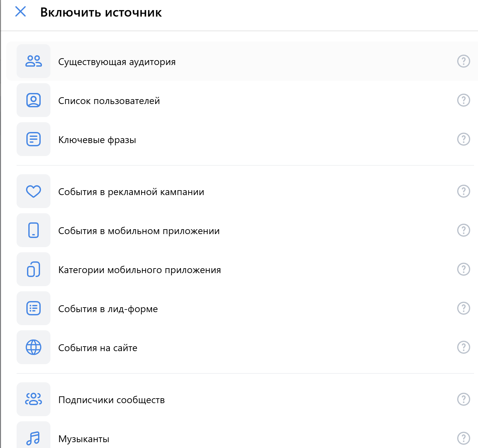Click the key phrases document icon
The height and width of the screenshot is (448, 478).
click(34, 139)
